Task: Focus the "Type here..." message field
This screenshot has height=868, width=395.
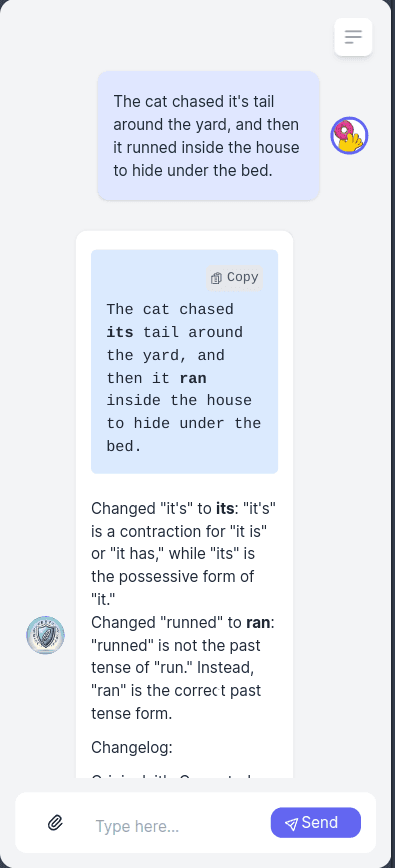Action: (174, 826)
